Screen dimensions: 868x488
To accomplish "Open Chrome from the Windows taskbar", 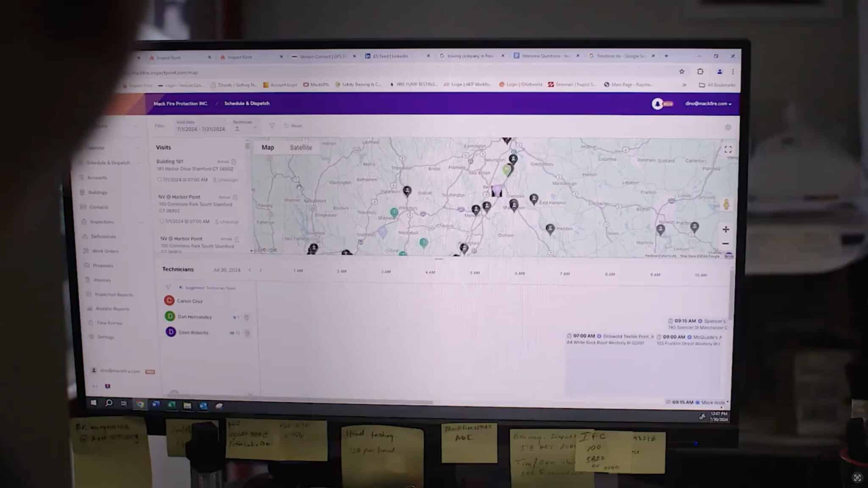I will [140, 404].
